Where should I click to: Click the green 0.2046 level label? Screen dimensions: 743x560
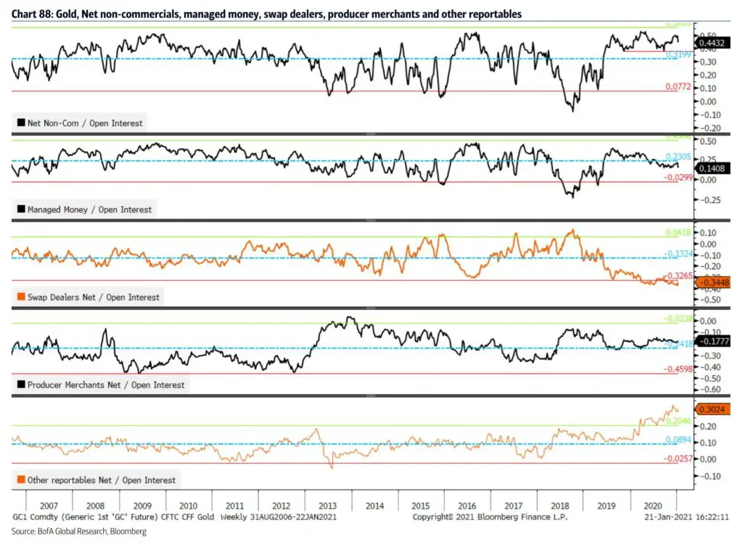(678, 421)
